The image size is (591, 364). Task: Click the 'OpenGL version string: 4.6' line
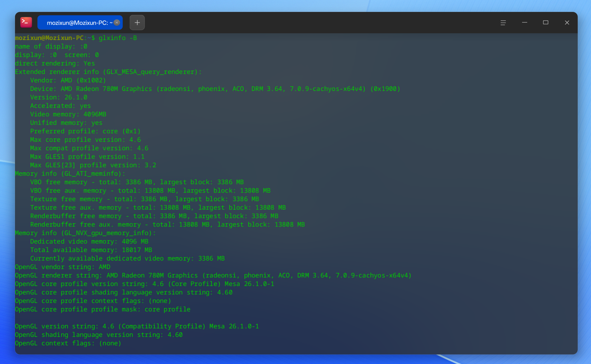click(137, 326)
